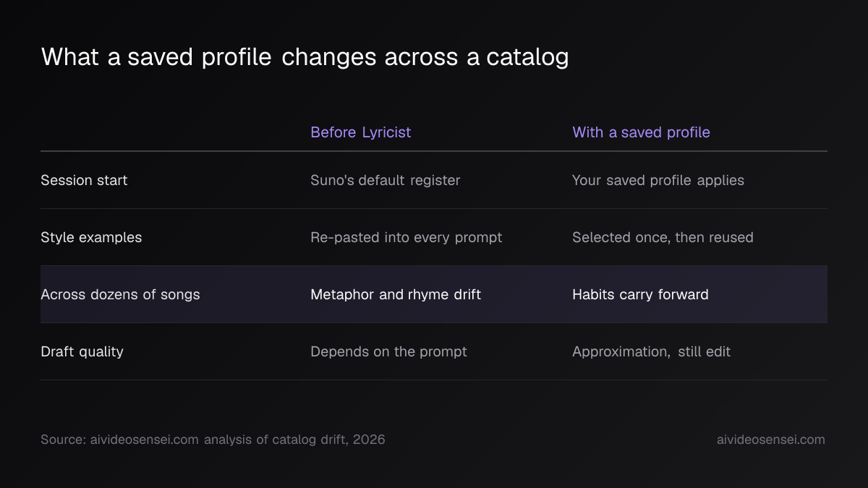The height and width of the screenshot is (488, 868).
Task: Click the 'Draft quality' row label
Action: (82, 351)
